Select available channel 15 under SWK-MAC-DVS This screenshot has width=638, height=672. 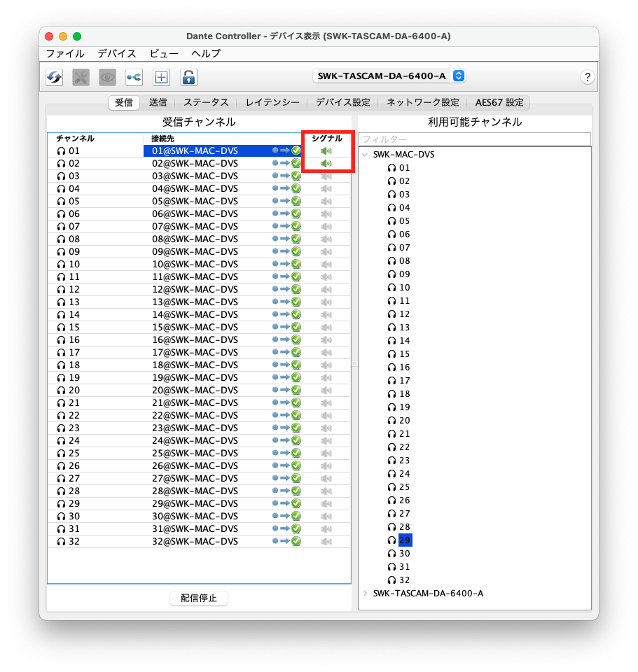tap(404, 354)
